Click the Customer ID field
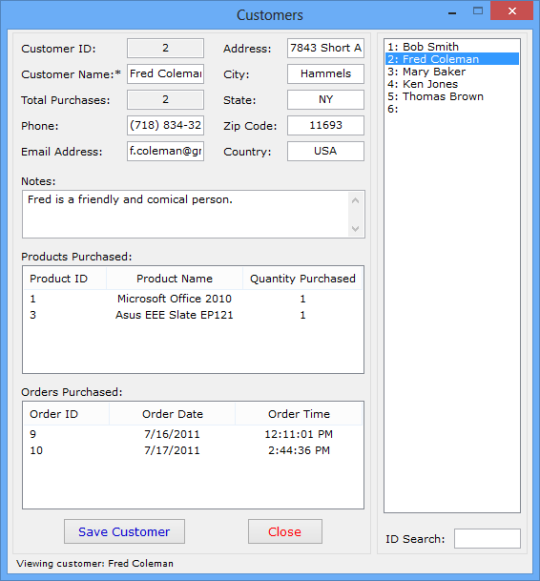 point(165,48)
